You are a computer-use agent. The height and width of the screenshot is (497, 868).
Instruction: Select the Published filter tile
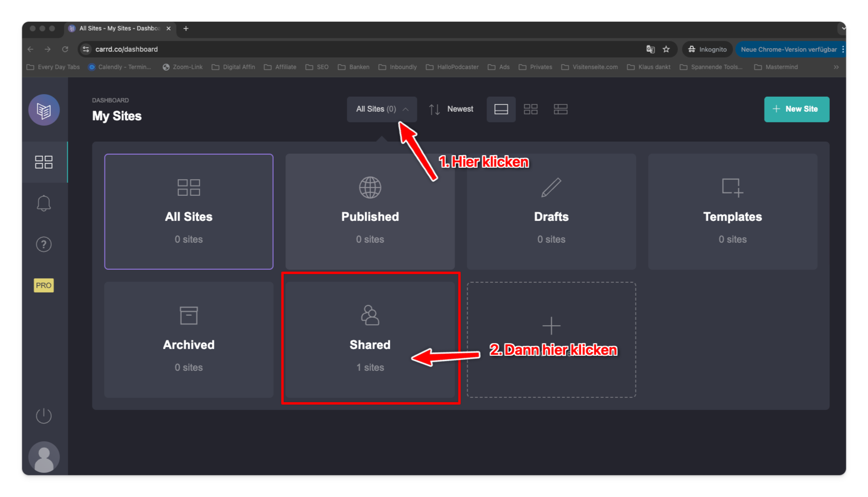pos(370,212)
